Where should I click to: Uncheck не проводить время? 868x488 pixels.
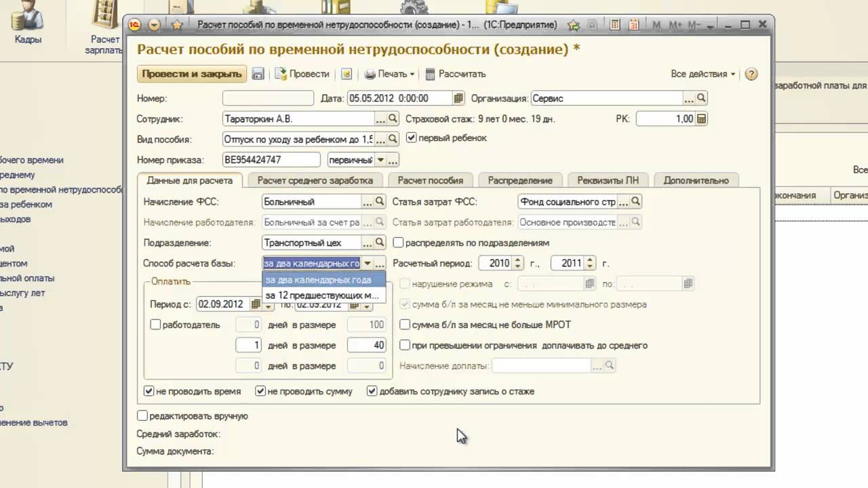point(149,391)
